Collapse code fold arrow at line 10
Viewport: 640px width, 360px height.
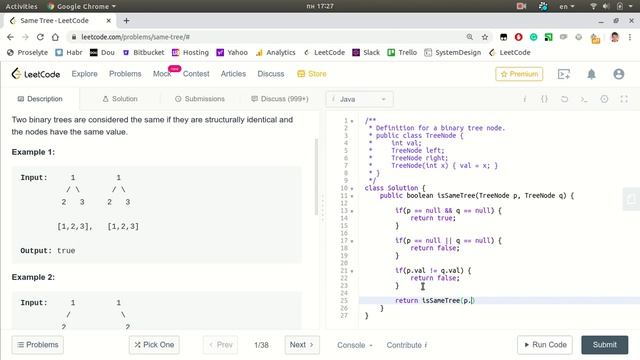pyautogui.click(x=352, y=189)
